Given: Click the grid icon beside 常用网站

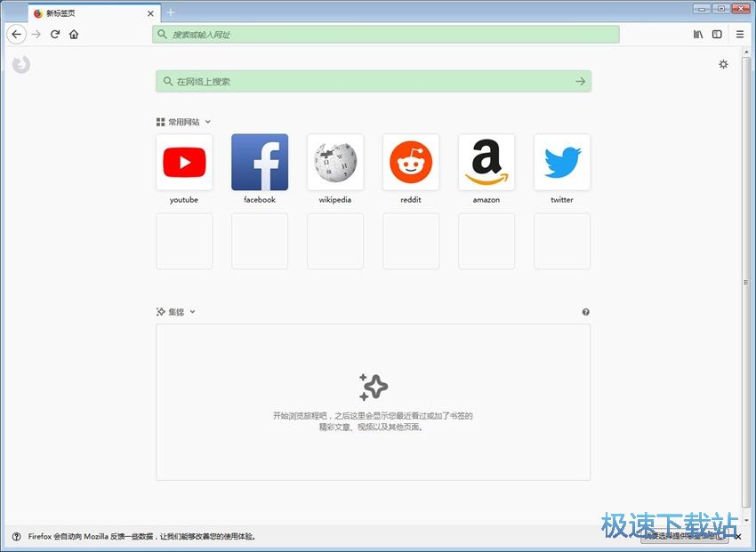Looking at the screenshot, I should [161, 123].
